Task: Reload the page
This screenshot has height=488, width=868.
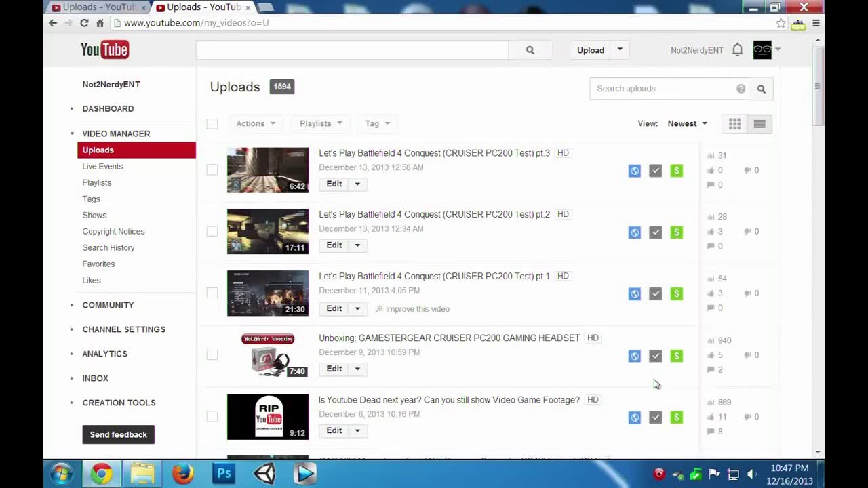Action: point(84,23)
